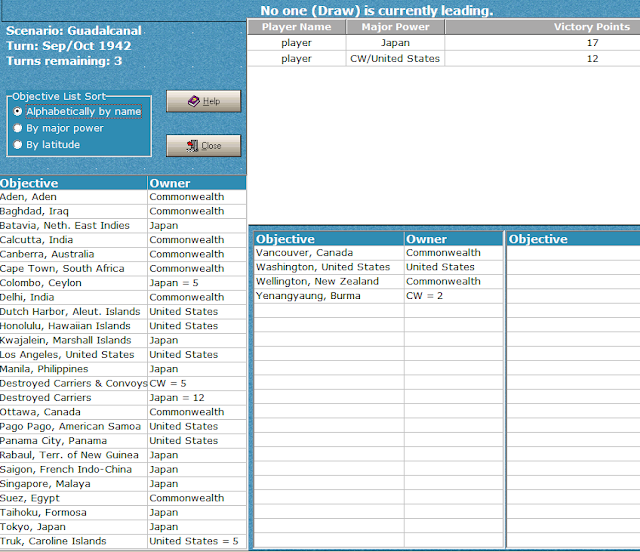Select 'Cape Town, South Africa' objective
This screenshot has height=552, width=640.
click(x=123, y=268)
